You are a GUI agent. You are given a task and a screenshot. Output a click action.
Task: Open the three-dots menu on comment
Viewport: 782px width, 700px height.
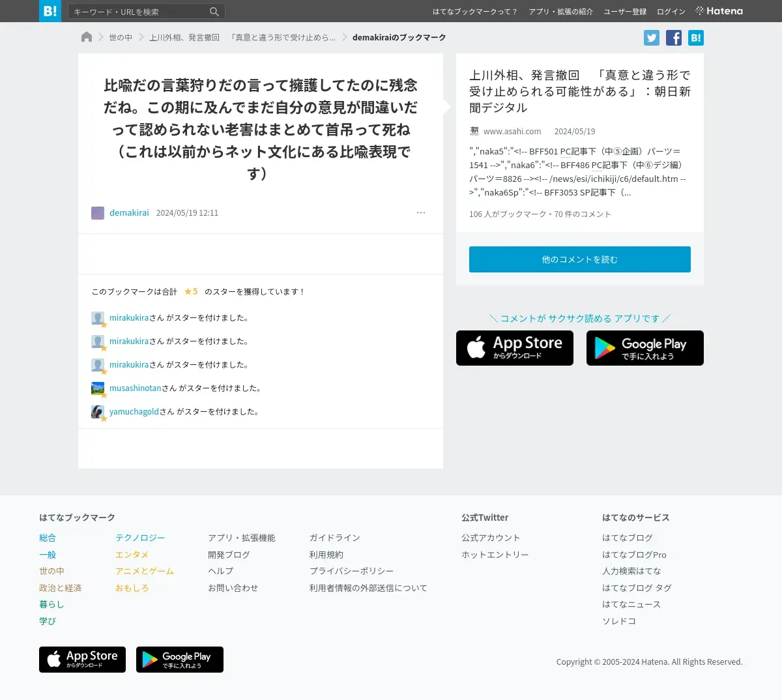[x=421, y=212]
